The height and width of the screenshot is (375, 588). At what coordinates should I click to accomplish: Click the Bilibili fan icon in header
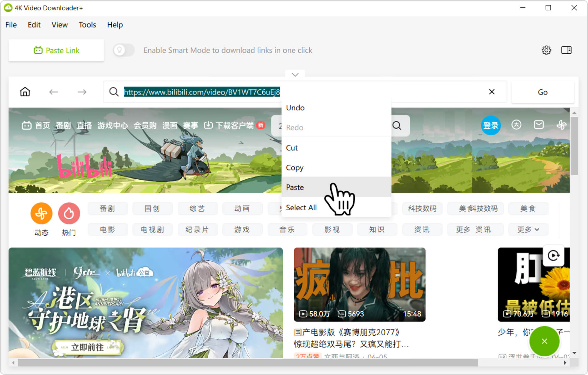[x=561, y=125]
